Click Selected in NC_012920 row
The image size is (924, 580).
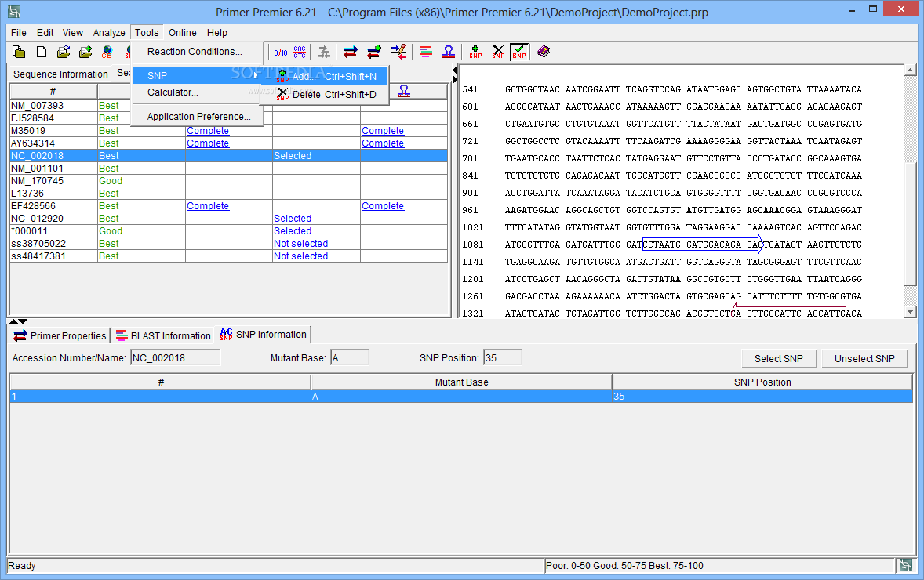tap(293, 219)
